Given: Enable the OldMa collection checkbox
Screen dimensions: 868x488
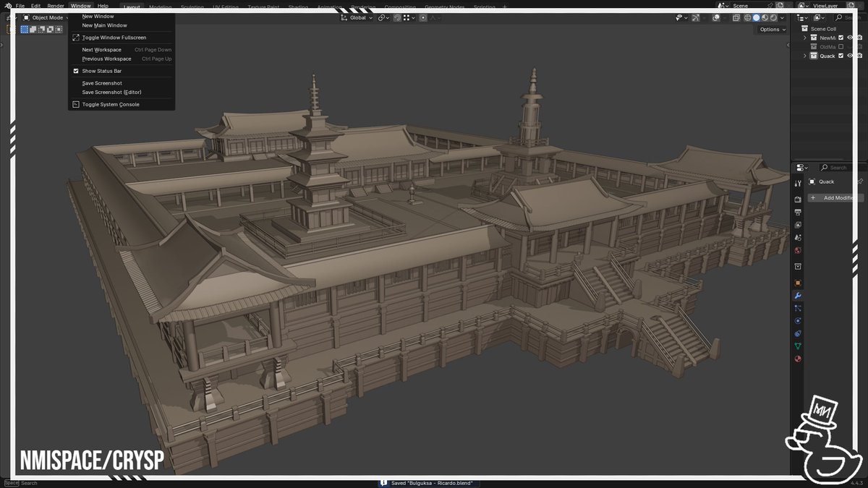Looking at the screenshot, I should click(x=841, y=46).
